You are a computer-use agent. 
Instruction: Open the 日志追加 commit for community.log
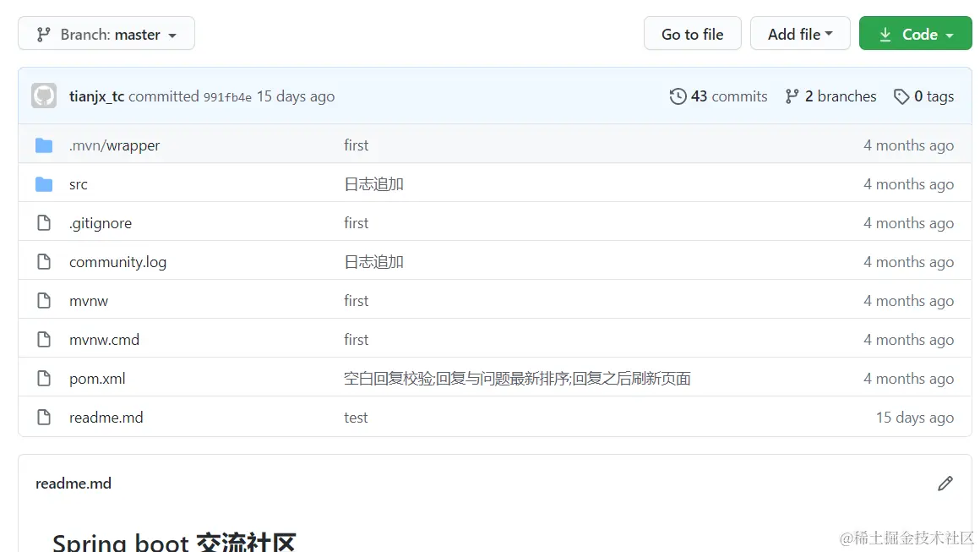point(373,261)
